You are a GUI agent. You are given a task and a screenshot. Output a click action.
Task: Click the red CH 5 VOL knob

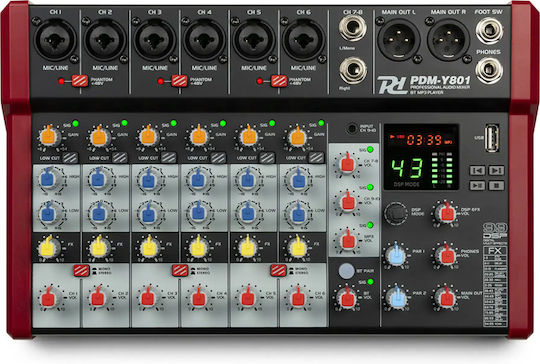pyautogui.click(x=248, y=298)
